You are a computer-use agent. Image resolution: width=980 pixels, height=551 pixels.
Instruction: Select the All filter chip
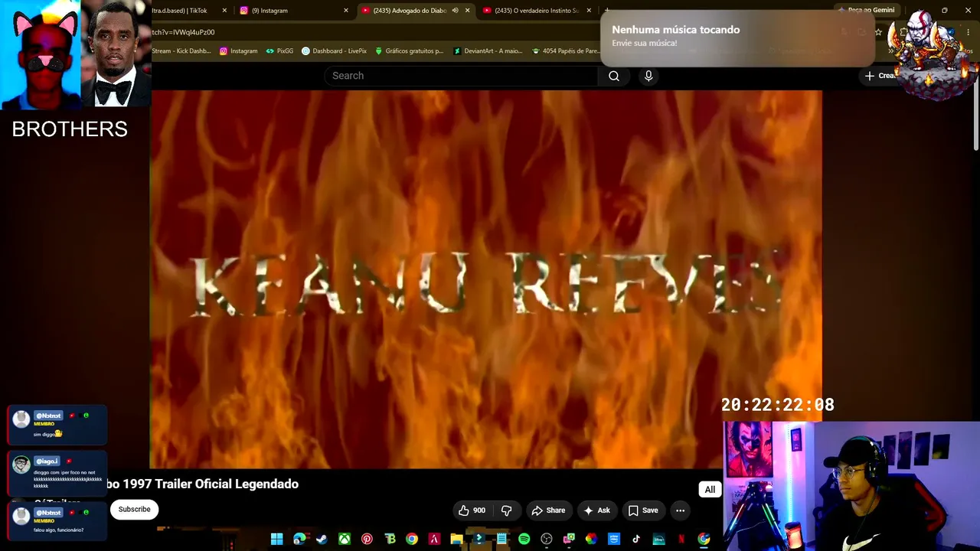(710, 490)
